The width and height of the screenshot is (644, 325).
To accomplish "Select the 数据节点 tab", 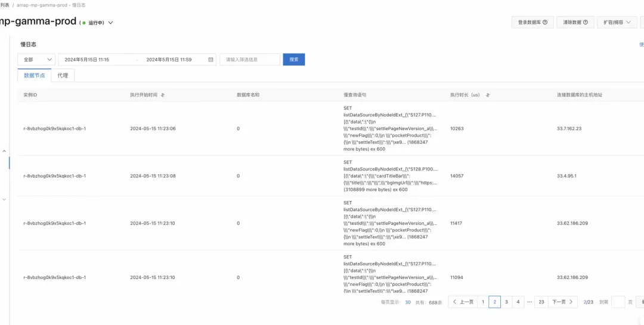I will (35, 76).
